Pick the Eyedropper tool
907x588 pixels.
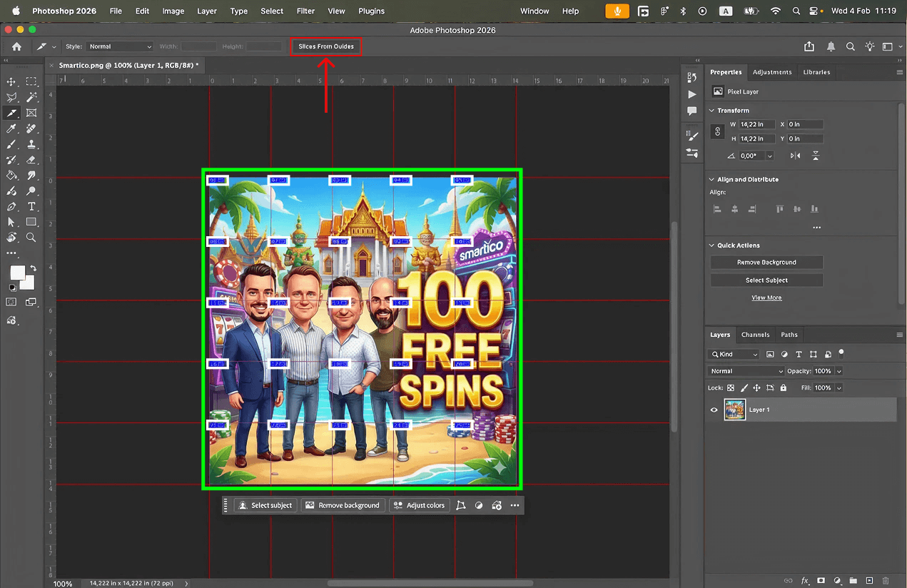pos(11,129)
